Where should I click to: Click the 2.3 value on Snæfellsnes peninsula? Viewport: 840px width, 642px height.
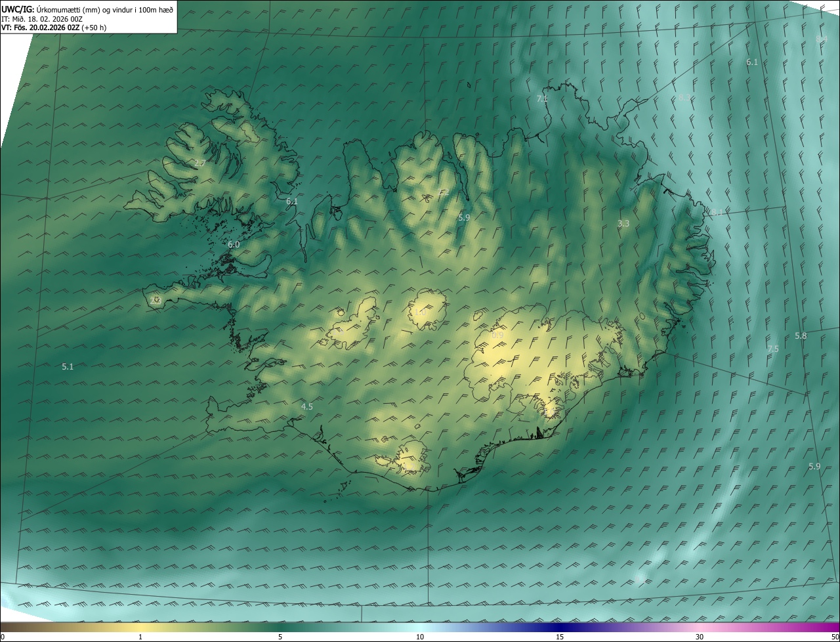pos(155,299)
